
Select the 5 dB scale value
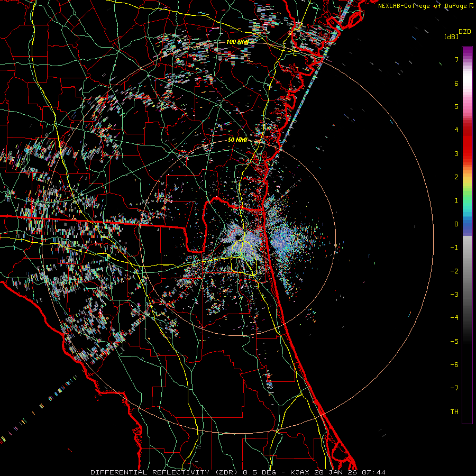(456, 106)
